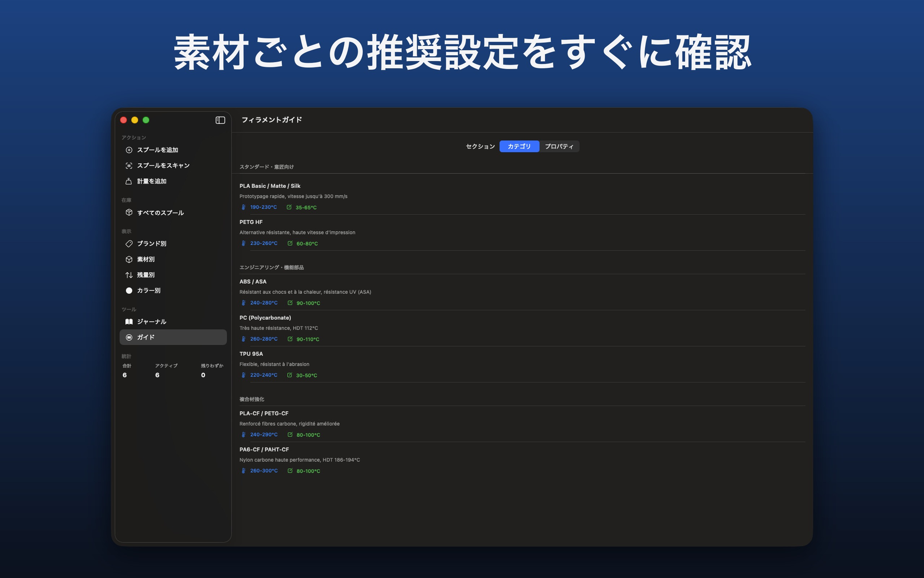Click the bed temperature icon for TPU 95A
The image size is (924, 578).
click(290, 375)
